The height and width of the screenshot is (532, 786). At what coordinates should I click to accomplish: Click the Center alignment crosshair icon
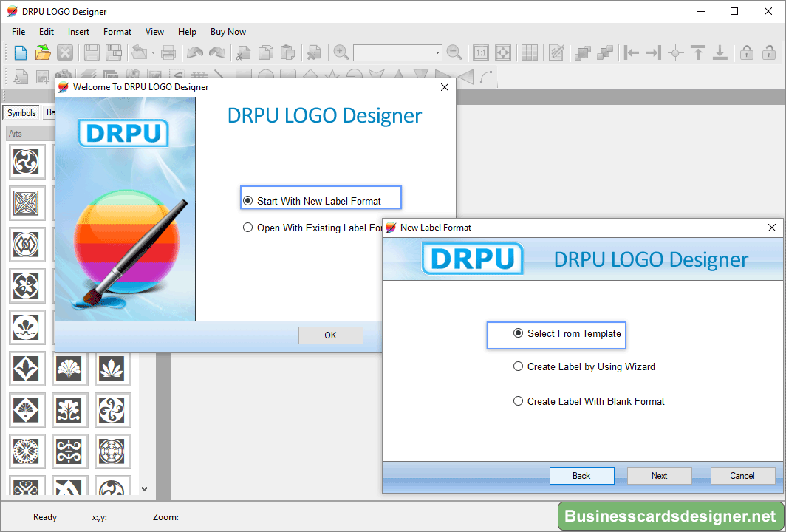(676, 52)
